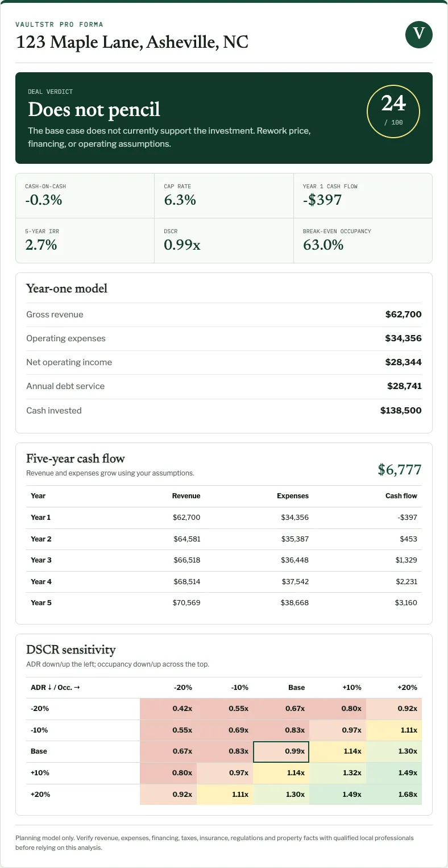Click the Year 5 cash flow $3,160
448x868 pixels.
tap(406, 602)
